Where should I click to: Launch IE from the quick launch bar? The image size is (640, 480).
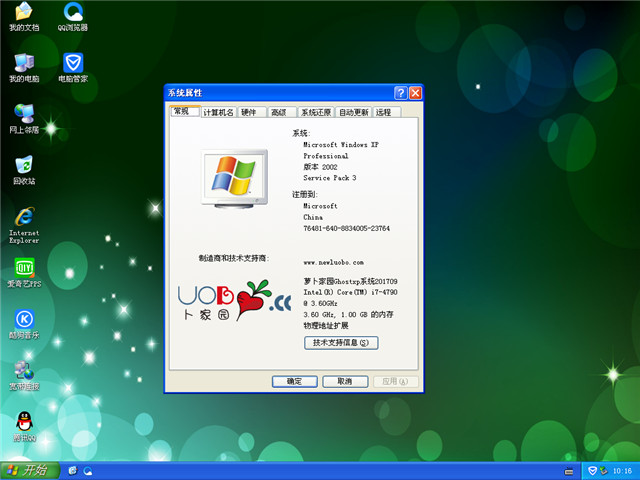(73, 471)
